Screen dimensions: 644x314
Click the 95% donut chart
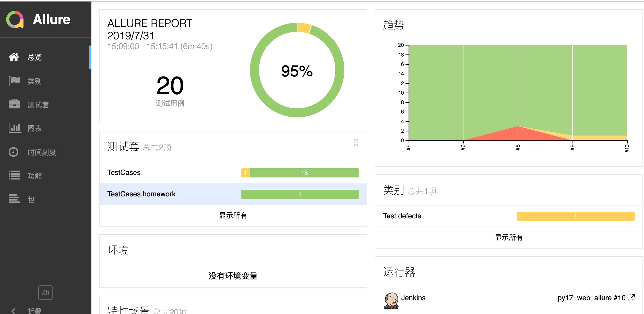(x=297, y=70)
